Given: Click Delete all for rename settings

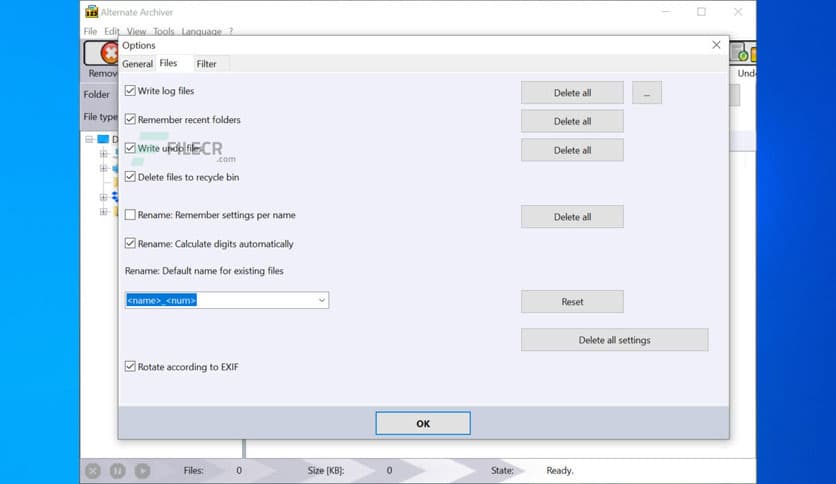Looking at the screenshot, I should (572, 217).
